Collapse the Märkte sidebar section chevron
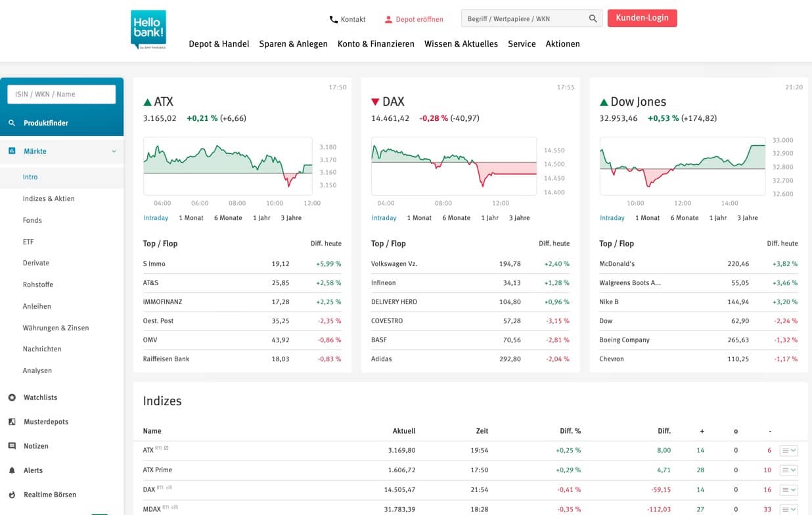812x515 pixels. [x=114, y=151]
